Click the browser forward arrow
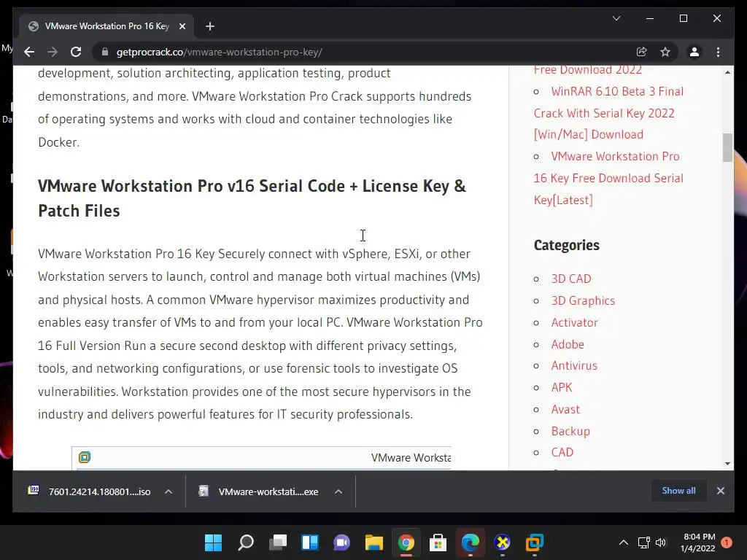Image resolution: width=747 pixels, height=560 pixels. [x=53, y=52]
